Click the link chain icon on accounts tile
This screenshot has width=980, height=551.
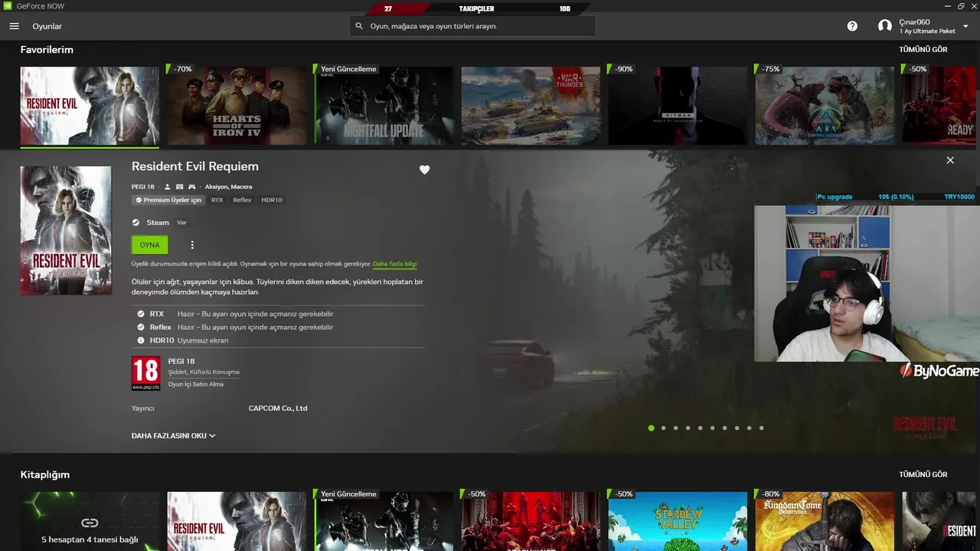coord(90,523)
